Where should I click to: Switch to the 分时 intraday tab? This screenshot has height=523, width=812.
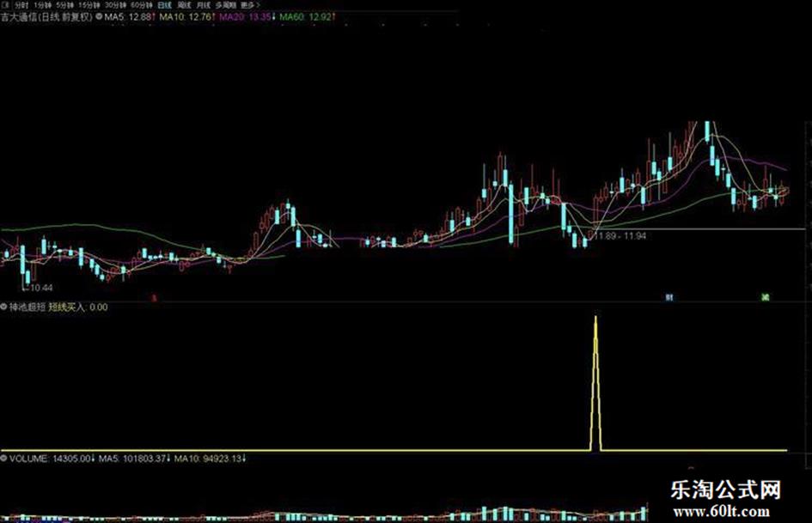point(21,5)
